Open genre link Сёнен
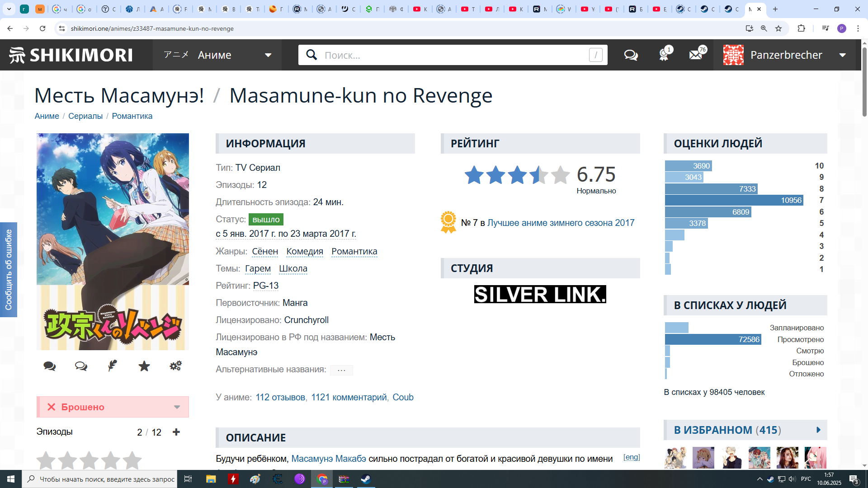 point(265,251)
